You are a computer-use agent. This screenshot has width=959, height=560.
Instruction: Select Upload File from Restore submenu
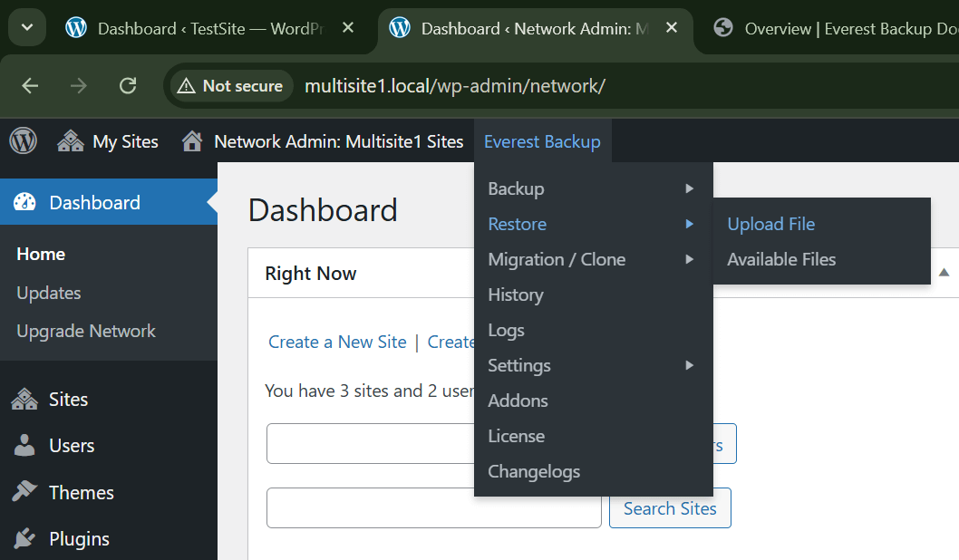coord(770,224)
